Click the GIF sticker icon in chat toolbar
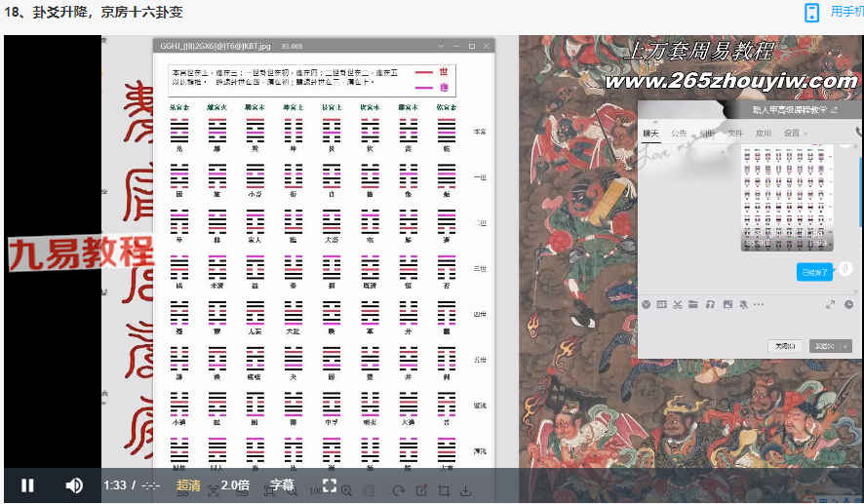864x504 pixels. click(662, 304)
